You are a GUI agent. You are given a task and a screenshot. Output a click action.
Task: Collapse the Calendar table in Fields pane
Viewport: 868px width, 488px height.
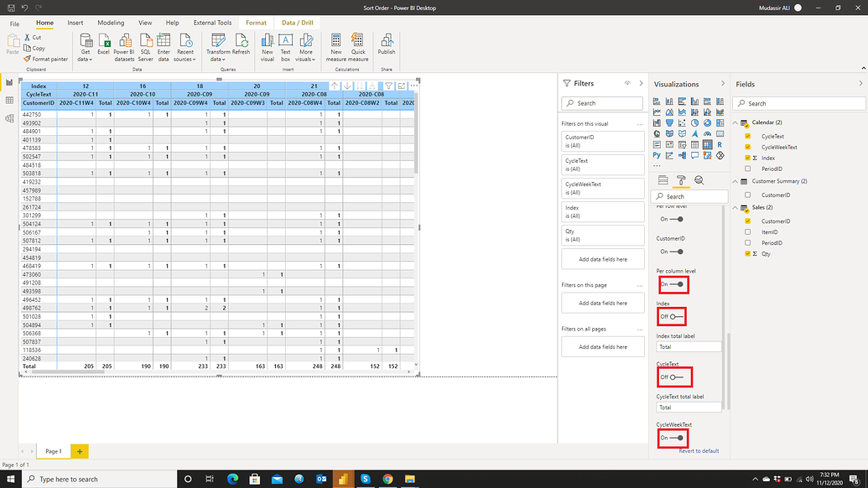[735, 122]
